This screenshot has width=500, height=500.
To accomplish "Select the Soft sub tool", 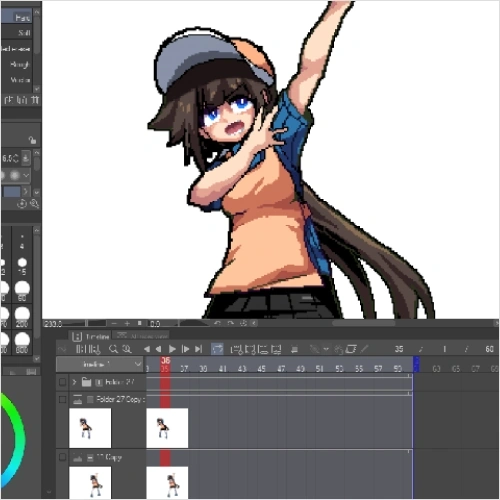I will click(x=17, y=33).
